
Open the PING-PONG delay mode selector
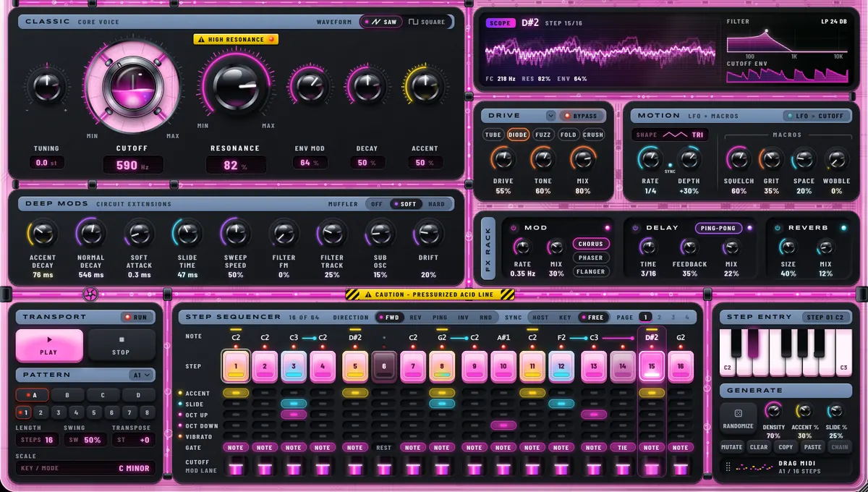(x=718, y=228)
